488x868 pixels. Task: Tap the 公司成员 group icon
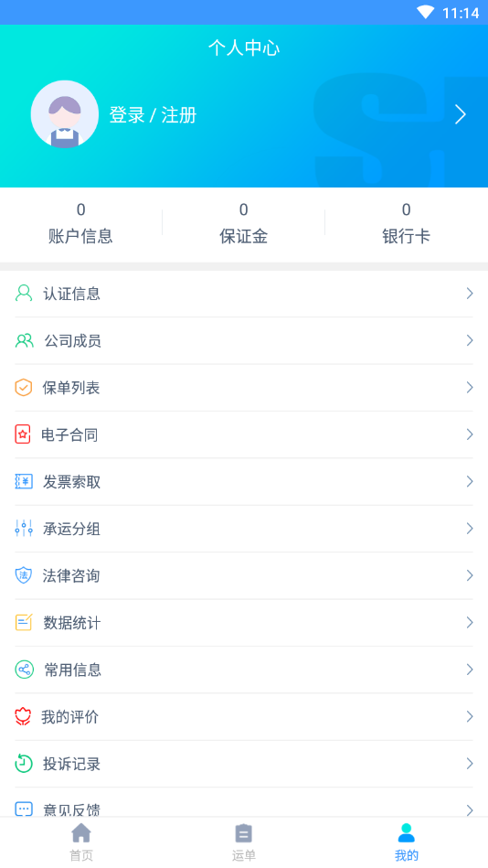tap(25, 340)
